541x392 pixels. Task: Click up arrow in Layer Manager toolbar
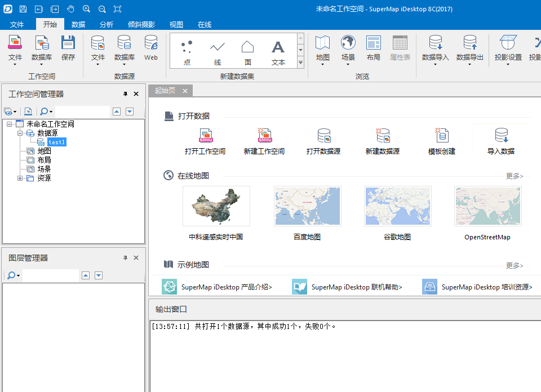86,275
